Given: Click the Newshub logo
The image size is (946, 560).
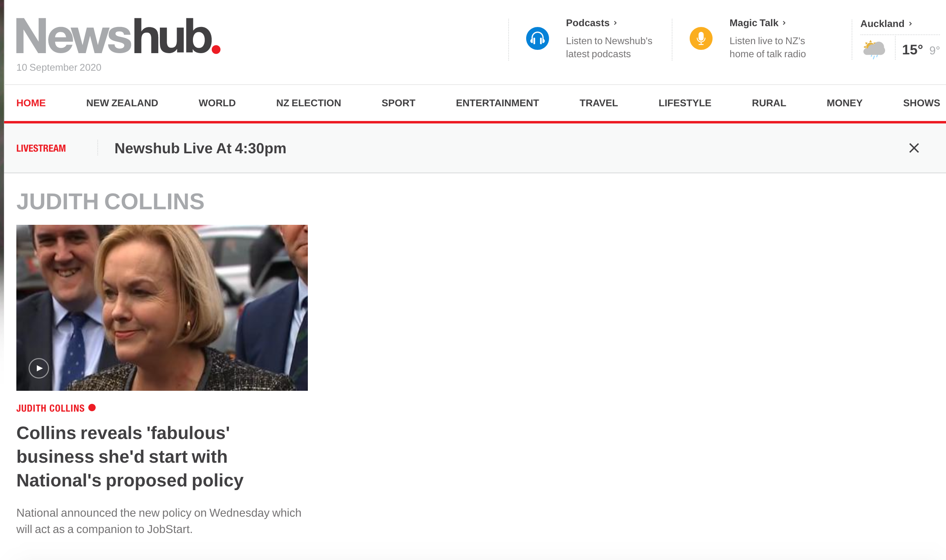Looking at the screenshot, I should tap(119, 36).
